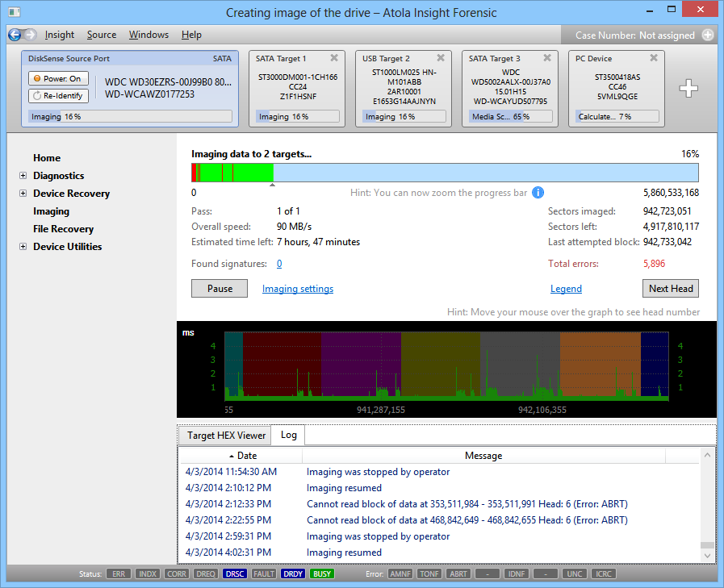Screen dimensions: 724x588
Task: Click the Total errors value 5,896
Action: click(654, 264)
